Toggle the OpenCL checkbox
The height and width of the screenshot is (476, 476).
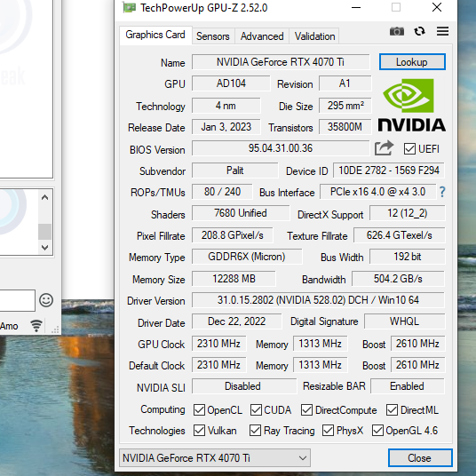pos(199,409)
